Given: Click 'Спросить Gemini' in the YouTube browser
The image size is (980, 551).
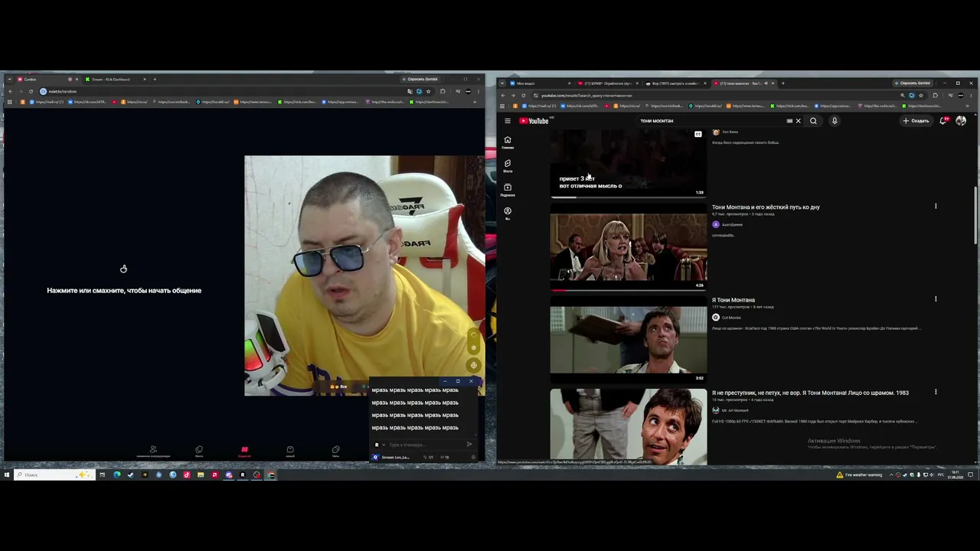Looking at the screenshot, I should (913, 83).
